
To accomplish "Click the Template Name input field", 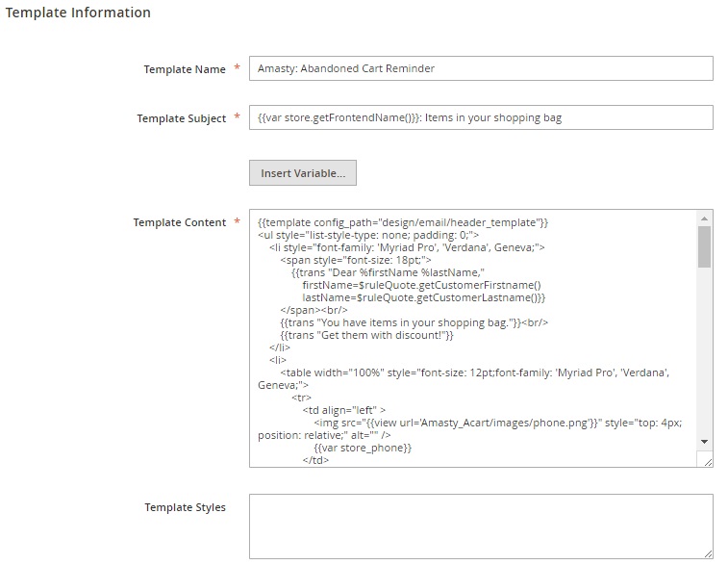I will coord(480,68).
